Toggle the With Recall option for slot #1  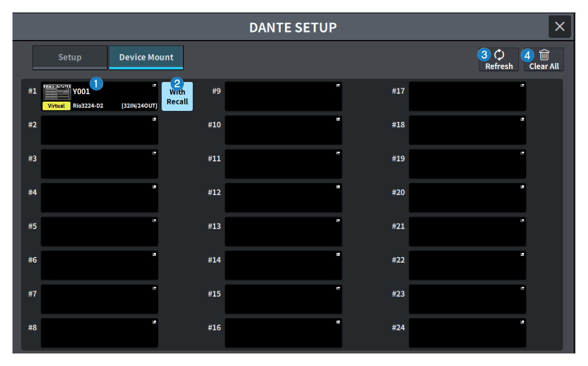pyautogui.click(x=177, y=96)
